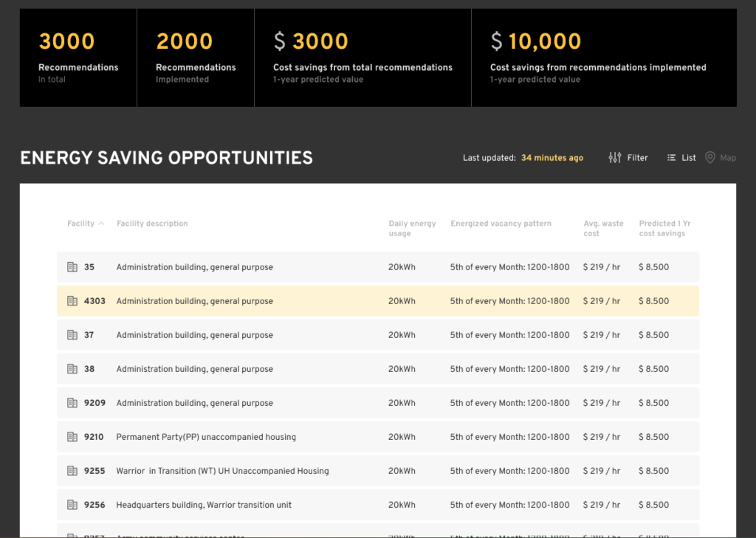Viewport: 756px width, 538px height.
Task: Click the Daily energy usage column header
Action: point(412,228)
